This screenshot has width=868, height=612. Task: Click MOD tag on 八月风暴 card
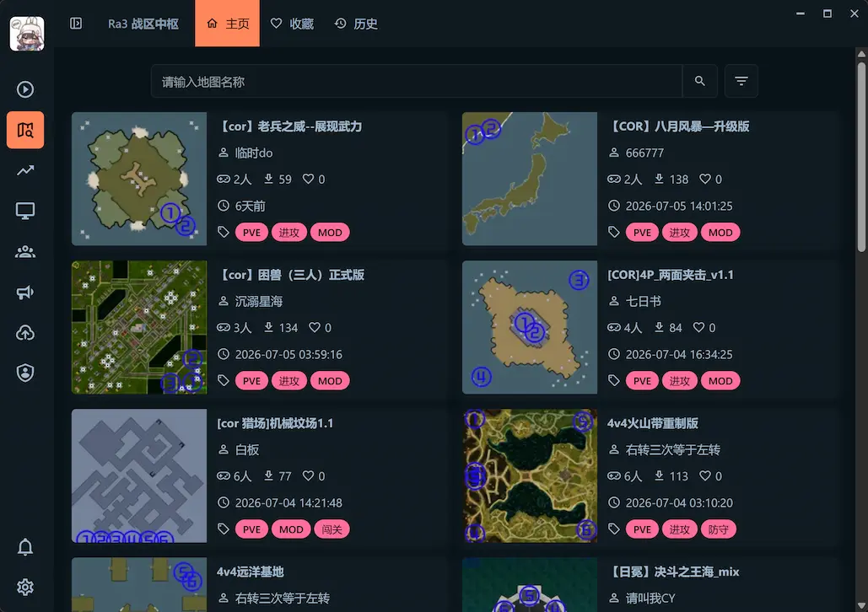coord(720,233)
